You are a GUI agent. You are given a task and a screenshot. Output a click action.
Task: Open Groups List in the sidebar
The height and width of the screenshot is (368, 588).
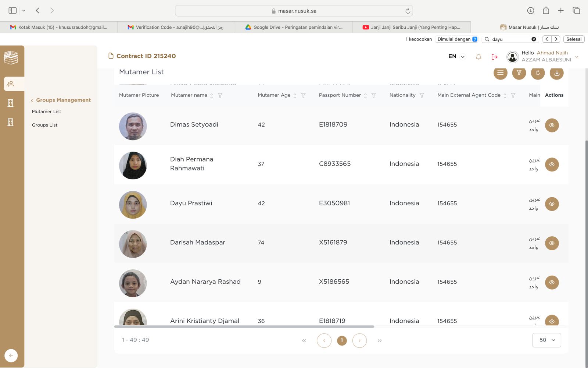45,125
